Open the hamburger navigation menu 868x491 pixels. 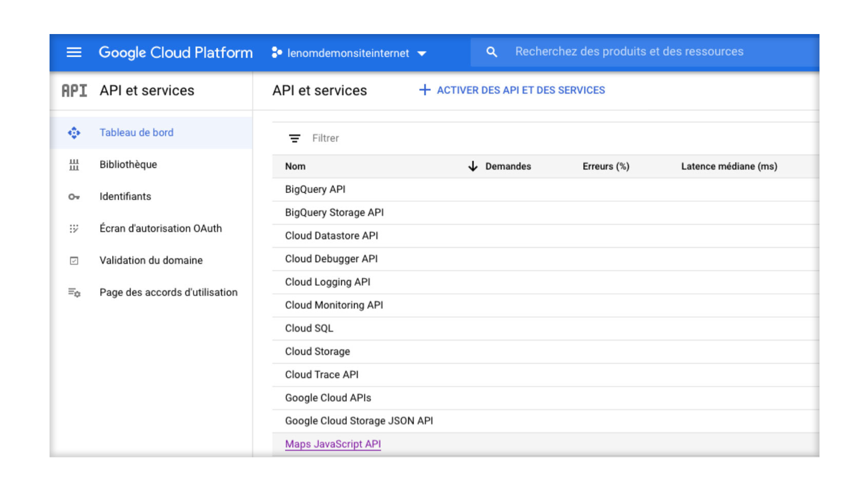click(x=74, y=52)
